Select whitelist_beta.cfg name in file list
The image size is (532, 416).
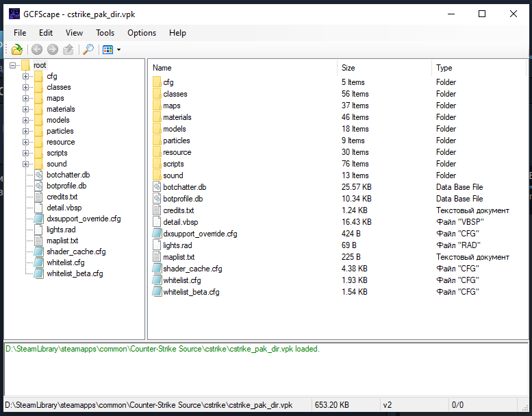[x=191, y=292]
